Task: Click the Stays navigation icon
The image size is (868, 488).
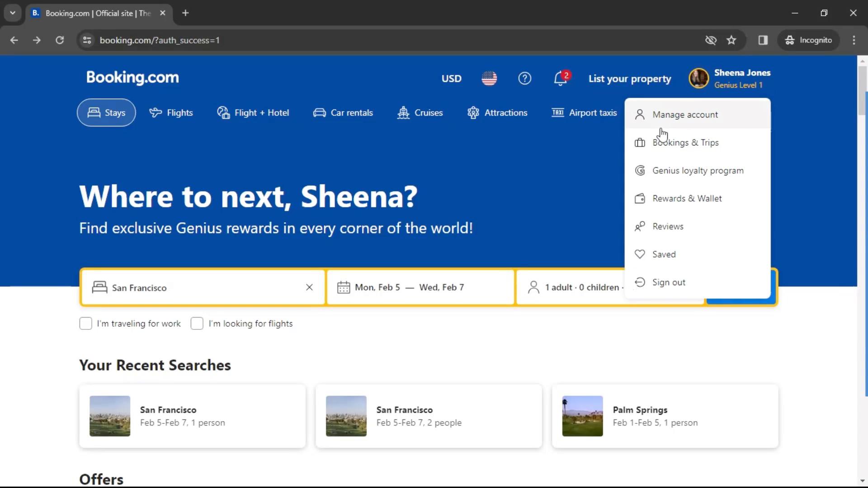Action: 94,113
